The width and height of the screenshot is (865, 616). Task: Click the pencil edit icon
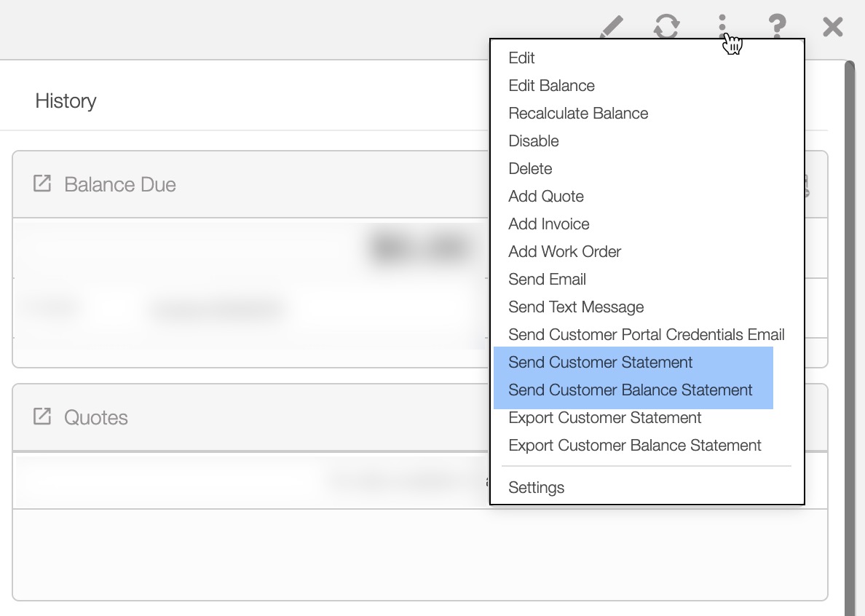coord(612,27)
